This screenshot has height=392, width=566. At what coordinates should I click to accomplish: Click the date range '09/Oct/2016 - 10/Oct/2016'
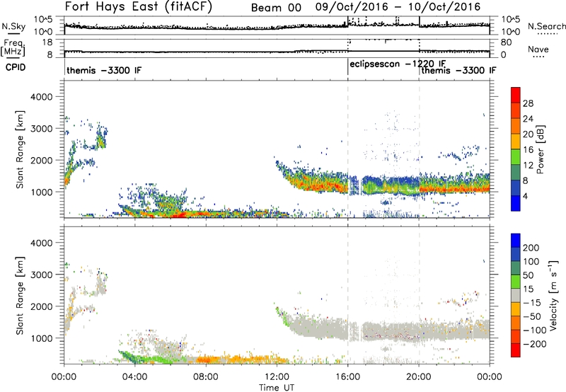[398, 7]
